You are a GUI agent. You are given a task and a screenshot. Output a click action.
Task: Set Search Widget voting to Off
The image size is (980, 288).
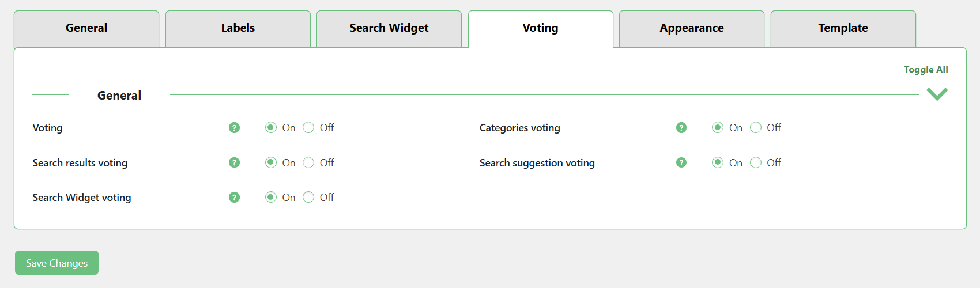[309, 198]
